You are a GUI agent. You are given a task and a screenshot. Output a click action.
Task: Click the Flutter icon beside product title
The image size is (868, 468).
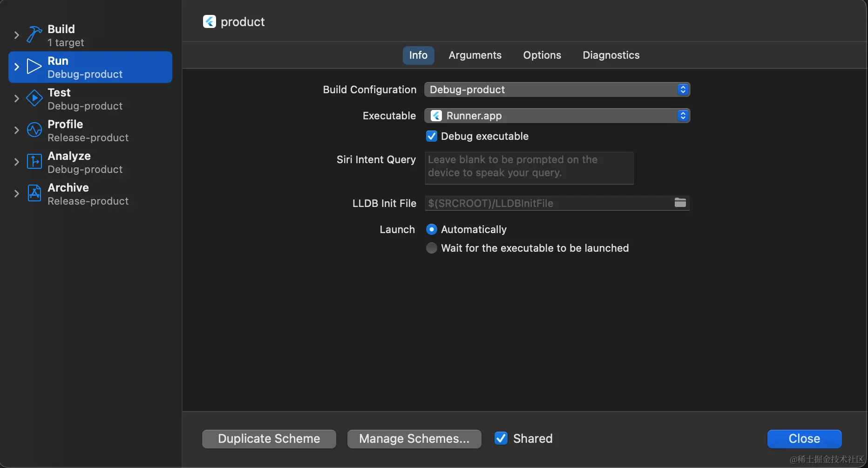pyautogui.click(x=210, y=21)
